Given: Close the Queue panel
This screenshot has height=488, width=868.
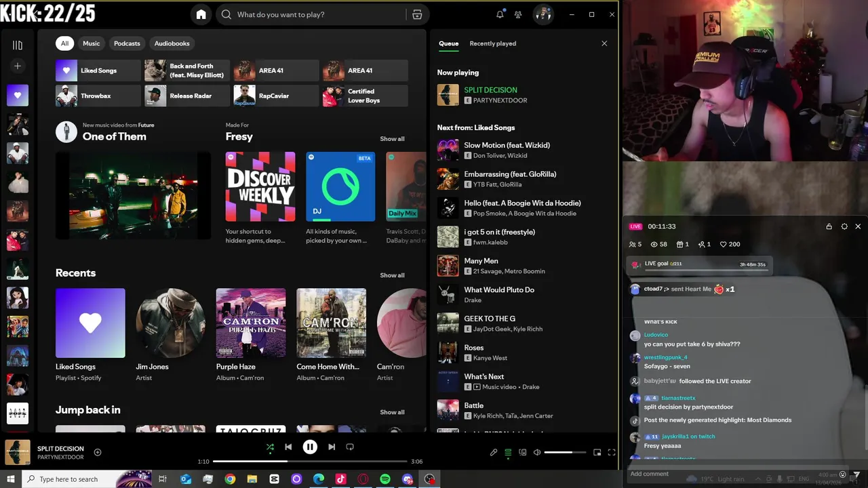Looking at the screenshot, I should click(604, 43).
